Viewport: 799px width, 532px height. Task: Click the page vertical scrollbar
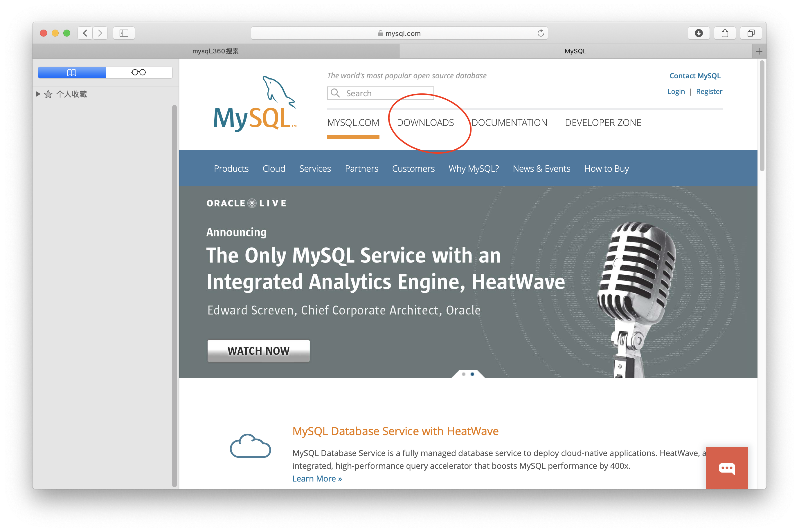coord(762,115)
